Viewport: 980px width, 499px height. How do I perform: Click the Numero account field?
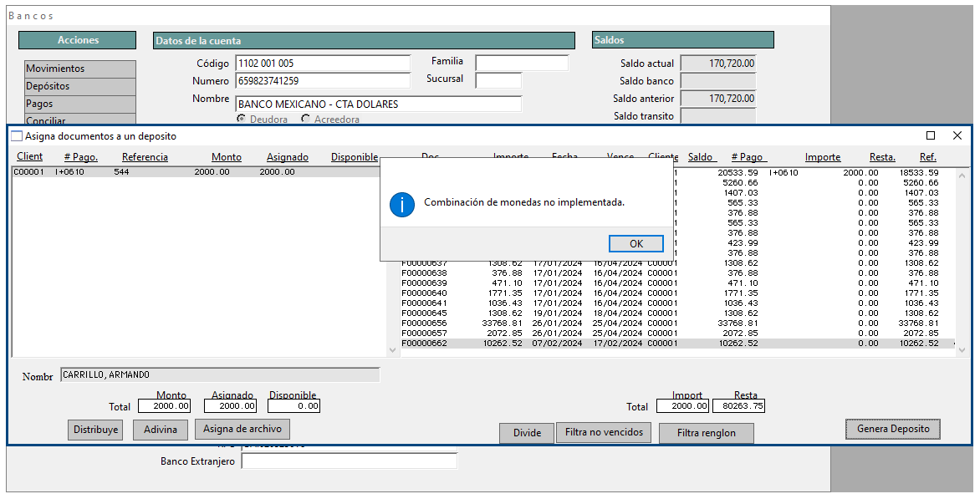[x=323, y=80]
